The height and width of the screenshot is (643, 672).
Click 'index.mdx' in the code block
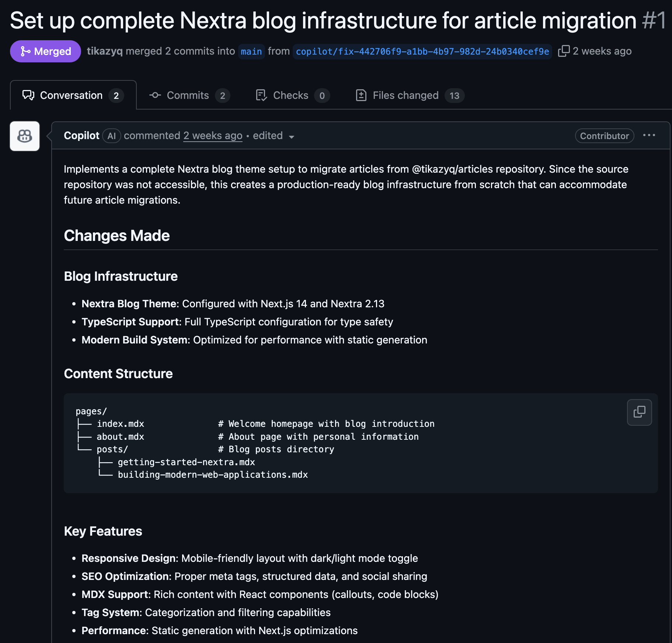(121, 424)
